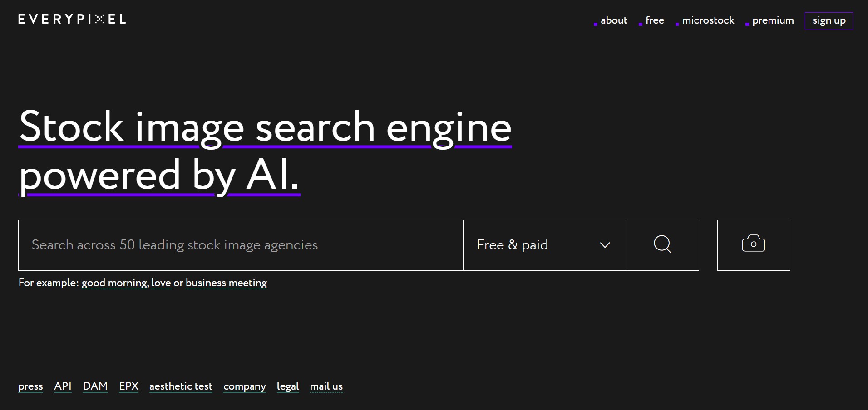Try the good morning example search
This screenshot has height=410, width=868.
[x=115, y=283]
